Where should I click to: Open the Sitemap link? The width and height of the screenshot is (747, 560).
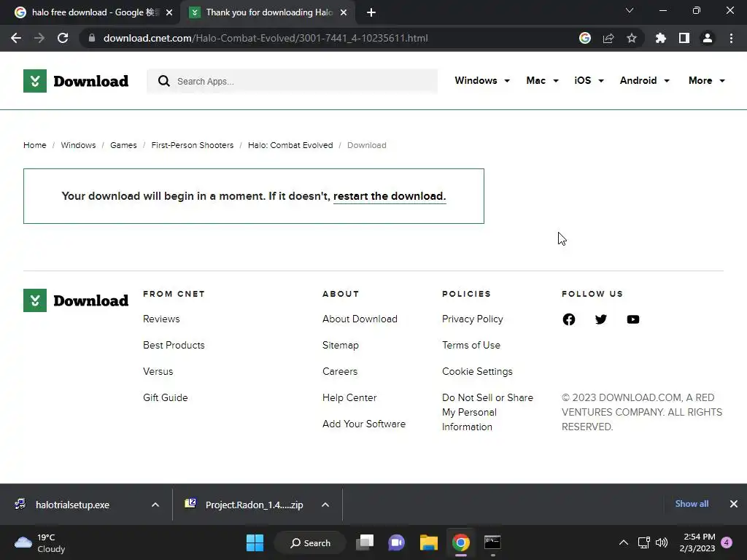coord(341,345)
